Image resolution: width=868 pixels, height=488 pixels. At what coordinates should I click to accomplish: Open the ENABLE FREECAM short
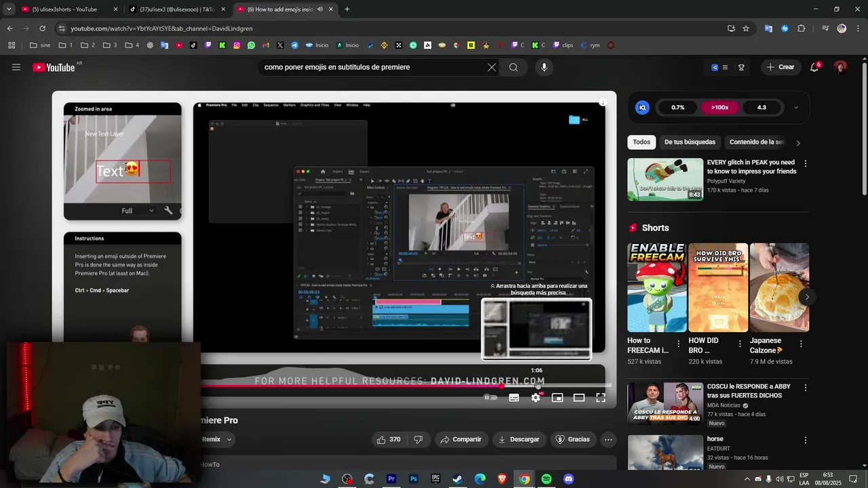tap(656, 287)
